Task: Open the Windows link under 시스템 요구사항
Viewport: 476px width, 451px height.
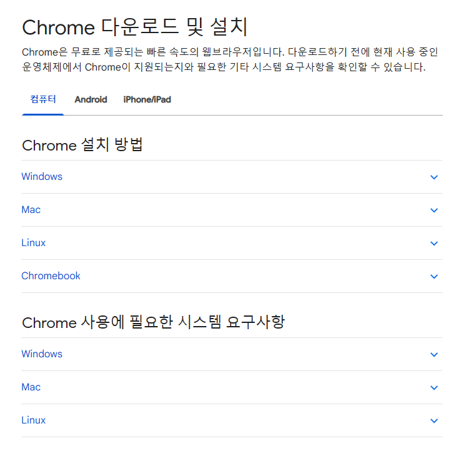Action: pos(42,354)
